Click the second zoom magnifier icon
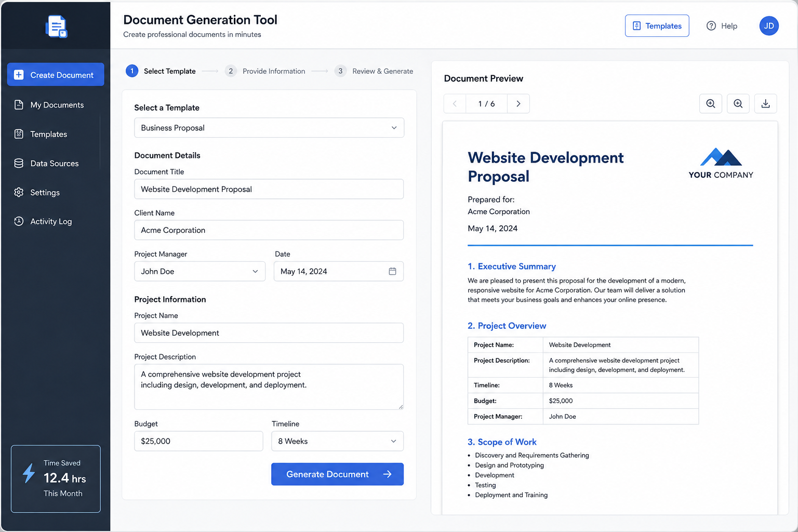This screenshot has width=798, height=532. coord(738,104)
